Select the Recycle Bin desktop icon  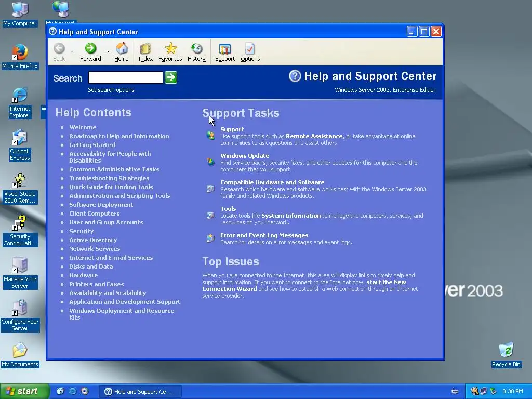click(x=506, y=355)
